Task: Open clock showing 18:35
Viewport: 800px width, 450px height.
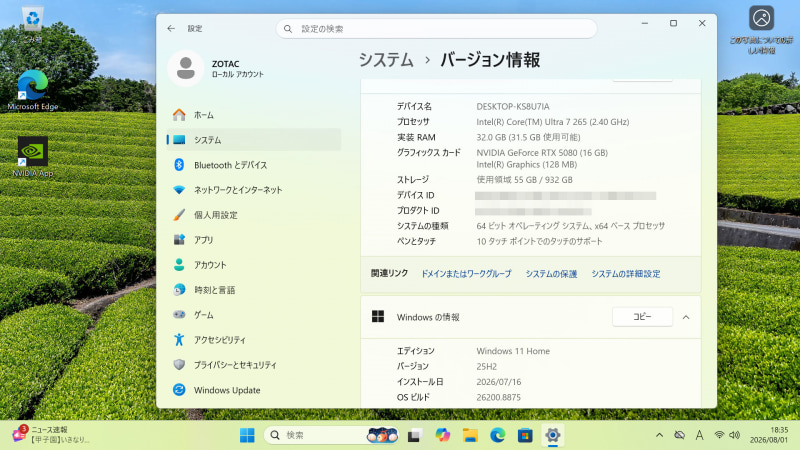Action: (769, 435)
